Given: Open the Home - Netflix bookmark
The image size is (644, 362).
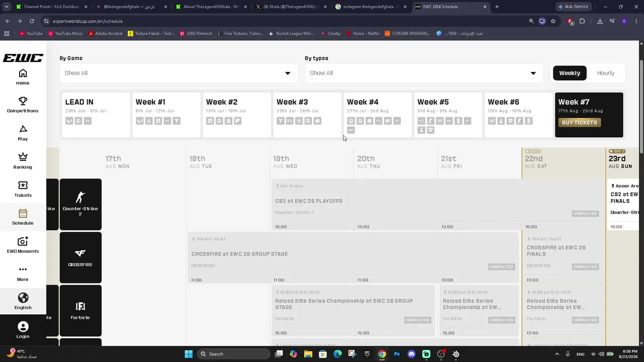Looking at the screenshot, I should point(362,33).
